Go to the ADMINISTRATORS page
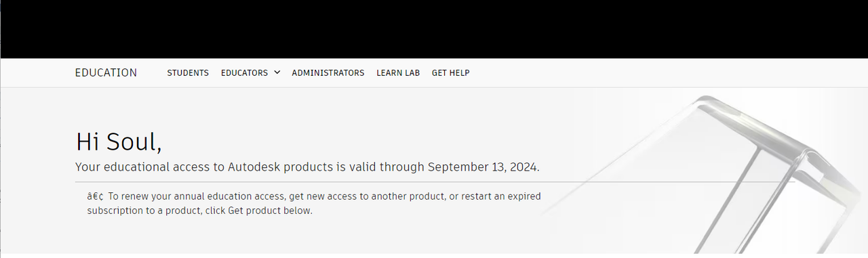The width and height of the screenshot is (868, 258). pyautogui.click(x=328, y=72)
